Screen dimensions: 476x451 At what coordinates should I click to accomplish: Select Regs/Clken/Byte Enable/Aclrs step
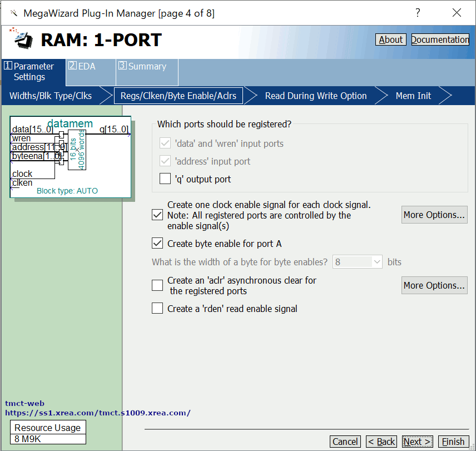[x=178, y=96]
